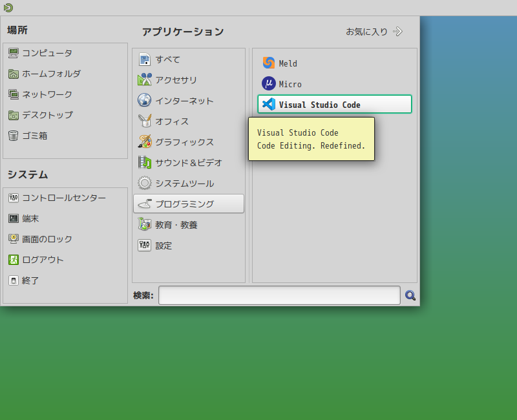Open コントロールセンター label
Screen dimensions: 517x420
click(x=64, y=198)
